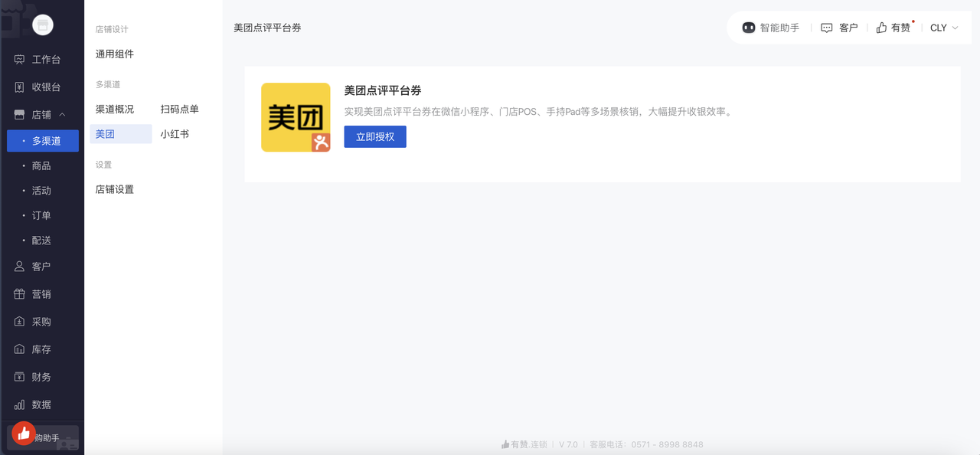Image resolution: width=980 pixels, height=455 pixels.
Task: Click the 采购 purchasing icon
Action: pos(19,322)
